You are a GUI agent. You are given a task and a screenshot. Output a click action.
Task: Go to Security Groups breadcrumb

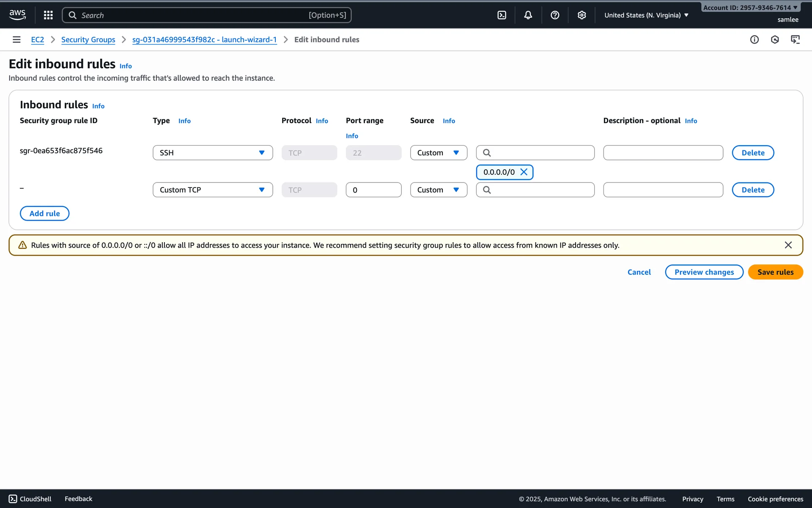click(88, 39)
